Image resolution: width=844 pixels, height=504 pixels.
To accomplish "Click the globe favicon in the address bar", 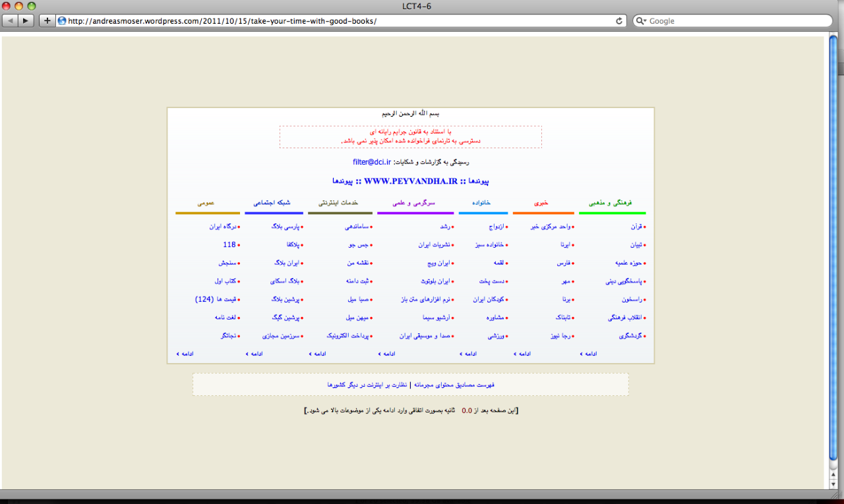I will tap(62, 20).
